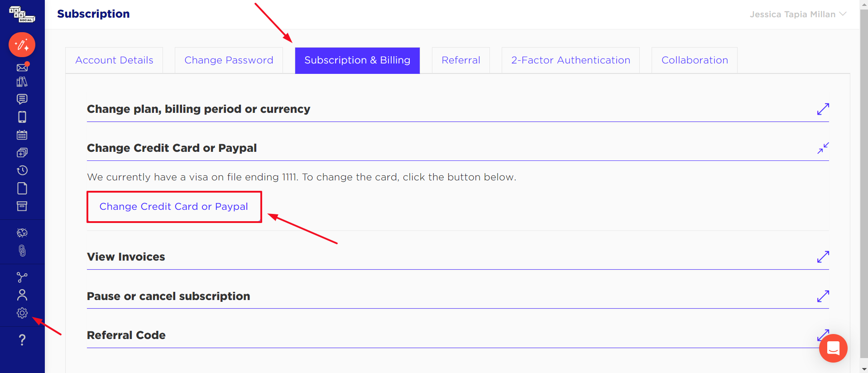
Task: Expand the View Invoices section
Action: pyautogui.click(x=823, y=257)
